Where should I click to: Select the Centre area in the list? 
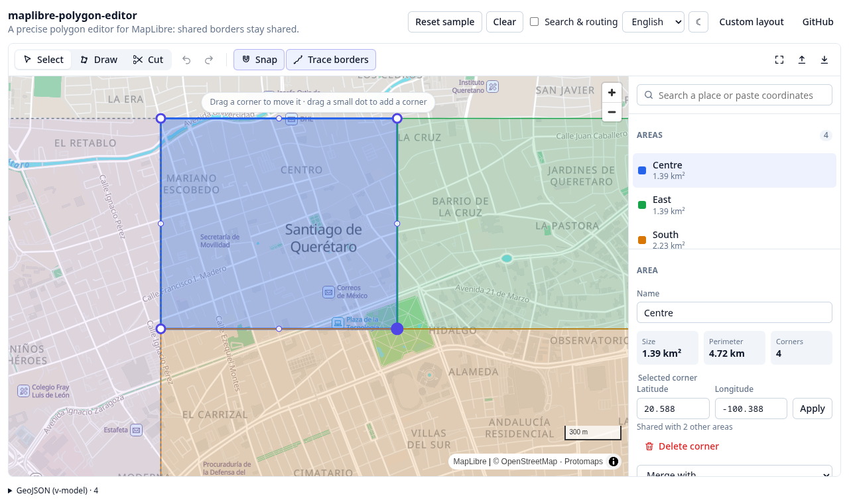tap(734, 170)
